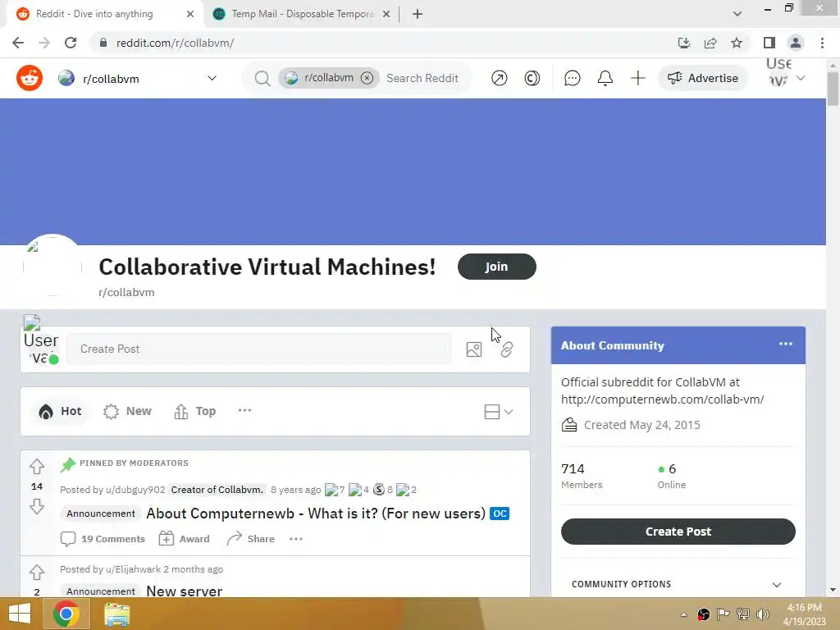Viewport: 840px width, 630px height.
Task: Open the search magnifier icon
Action: 262,78
